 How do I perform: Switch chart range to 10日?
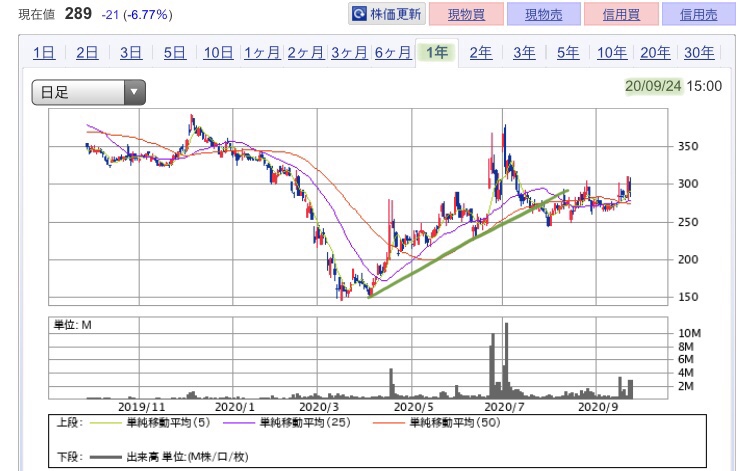click(218, 52)
